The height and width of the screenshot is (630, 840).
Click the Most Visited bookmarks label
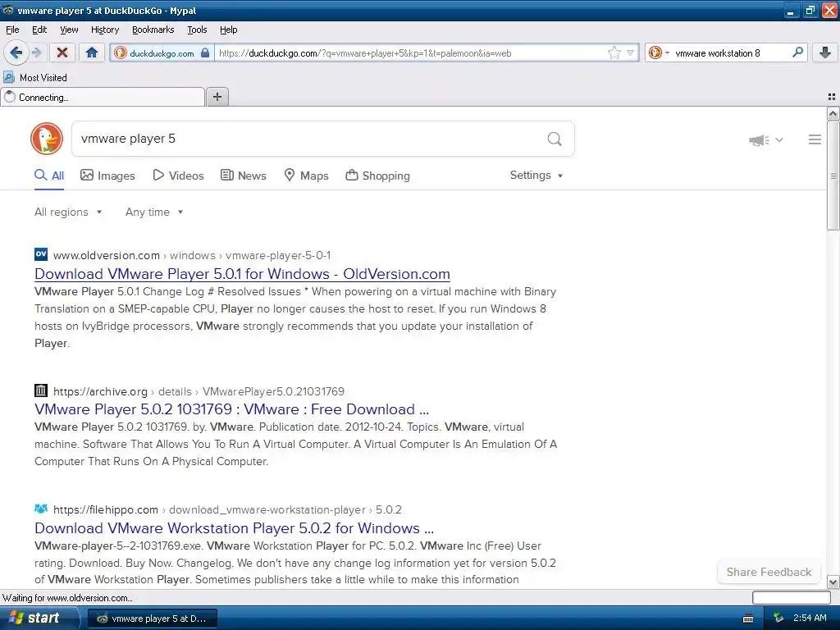pos(43,78)
